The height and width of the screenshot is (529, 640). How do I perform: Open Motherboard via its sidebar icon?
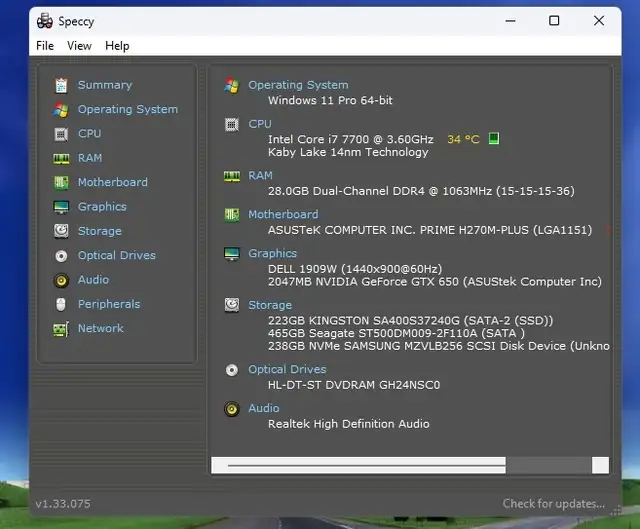tap(61, 182)
